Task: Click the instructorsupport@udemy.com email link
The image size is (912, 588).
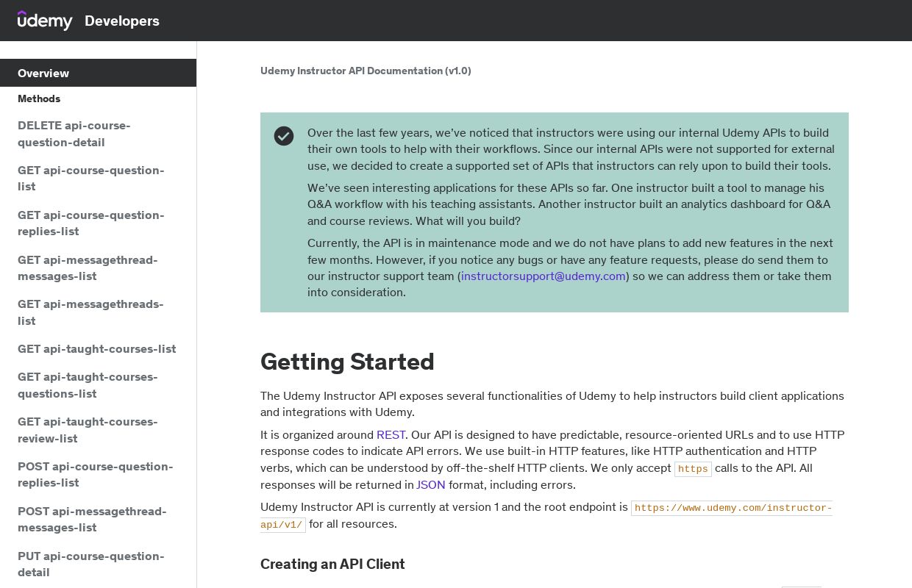Action: coord(544,276)
